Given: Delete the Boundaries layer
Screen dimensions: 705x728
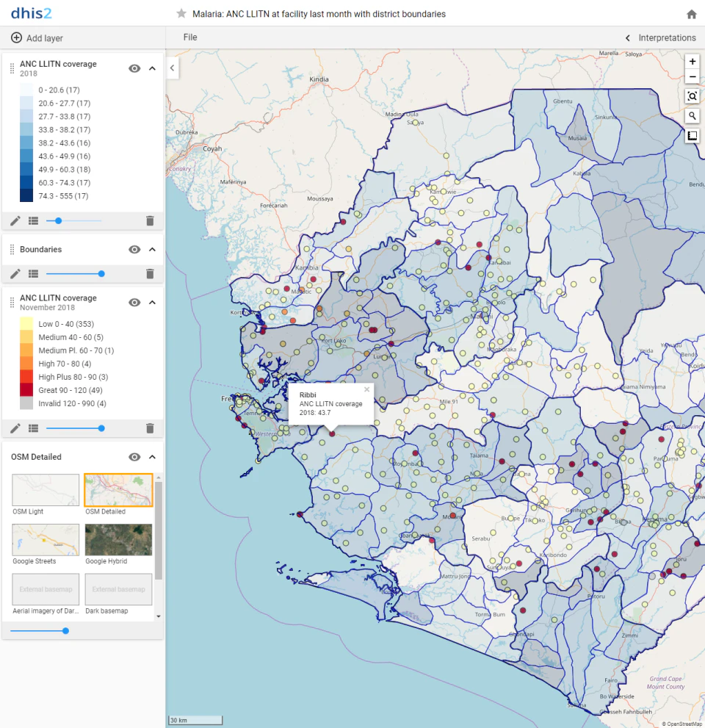Looking at the screenshot, I should (x=150, y=274).
